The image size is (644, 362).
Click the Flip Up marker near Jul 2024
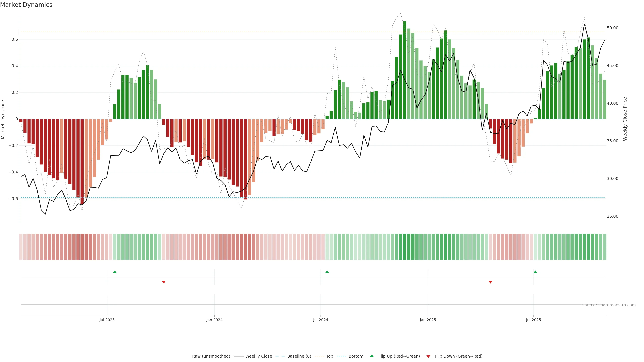[327, 272]
